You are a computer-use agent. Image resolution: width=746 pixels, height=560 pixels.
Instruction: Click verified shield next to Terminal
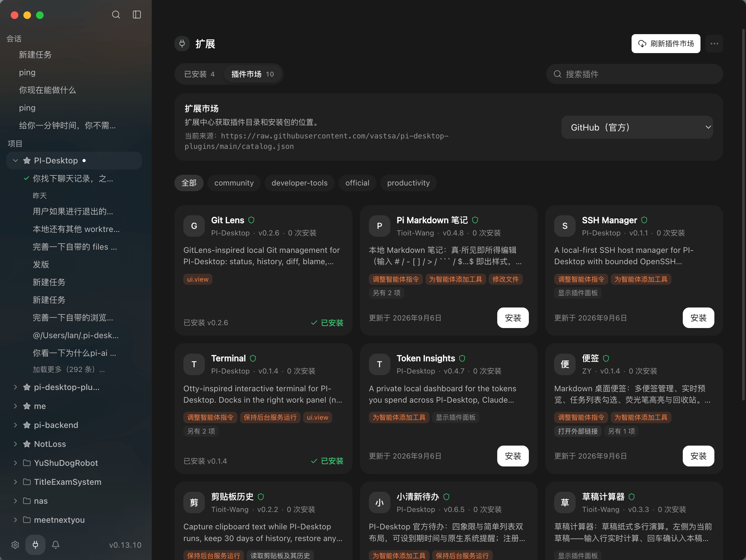253,358
